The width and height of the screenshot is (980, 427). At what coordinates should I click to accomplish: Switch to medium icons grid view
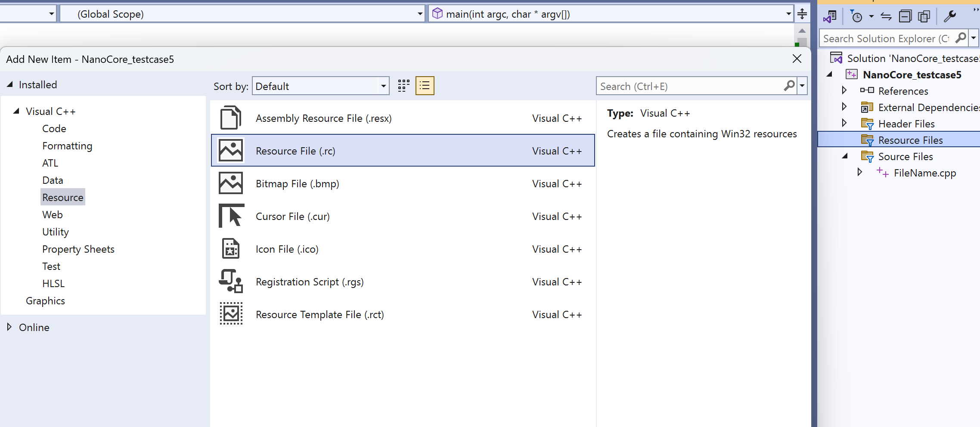pos(403,86)
